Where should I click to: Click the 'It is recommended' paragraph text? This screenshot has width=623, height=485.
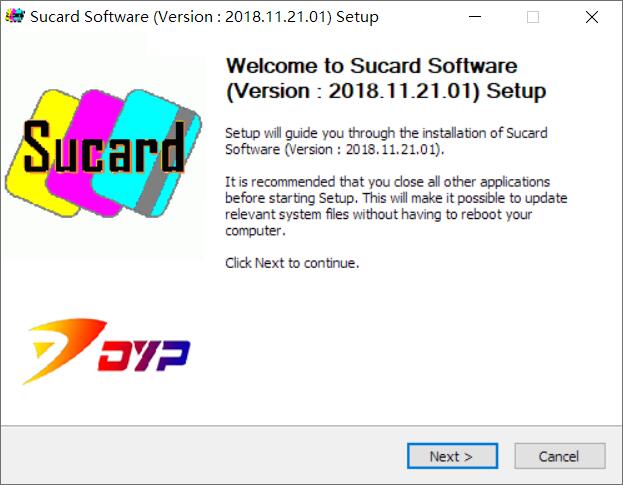[396, 206]
